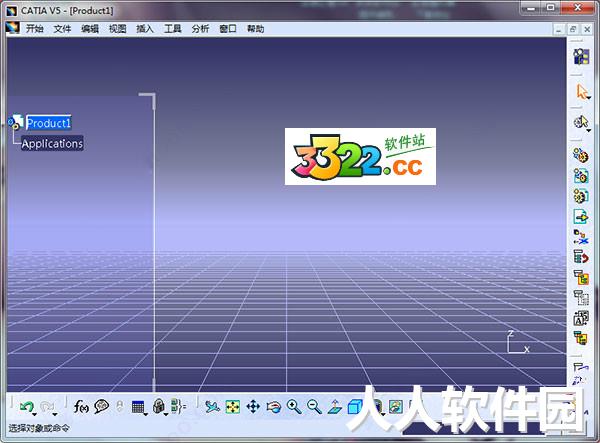Click the gear-with-cursor selection icon
The width and height of the screenshot is (600, 443).
tap(580, 122)
